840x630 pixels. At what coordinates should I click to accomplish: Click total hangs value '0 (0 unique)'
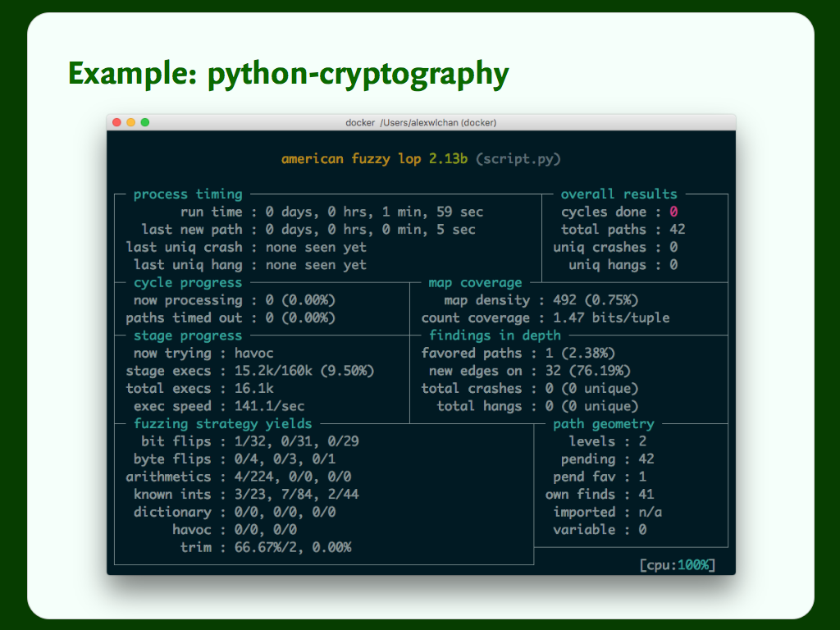[x=592, y=407]
